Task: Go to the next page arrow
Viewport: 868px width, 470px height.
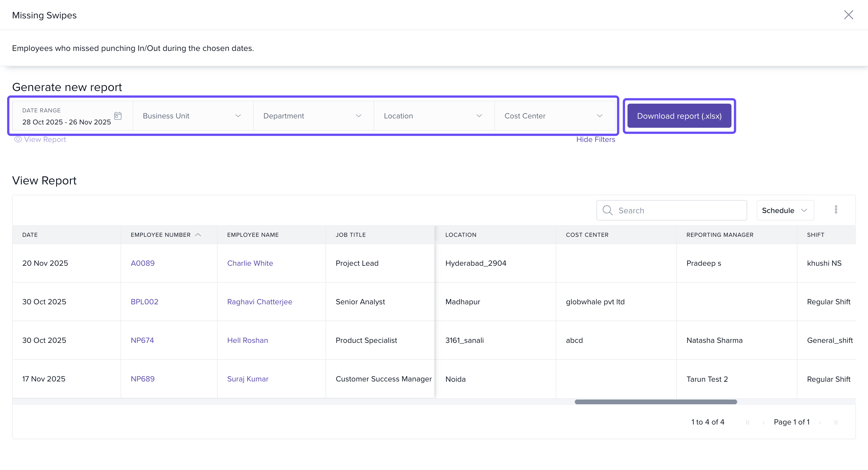Action: click(x=819, y=422)
